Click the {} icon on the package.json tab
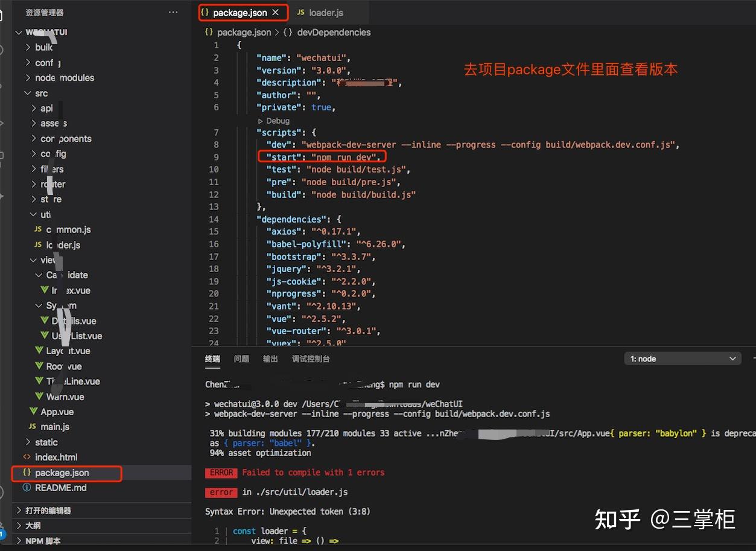 click(x=206, y=11)
